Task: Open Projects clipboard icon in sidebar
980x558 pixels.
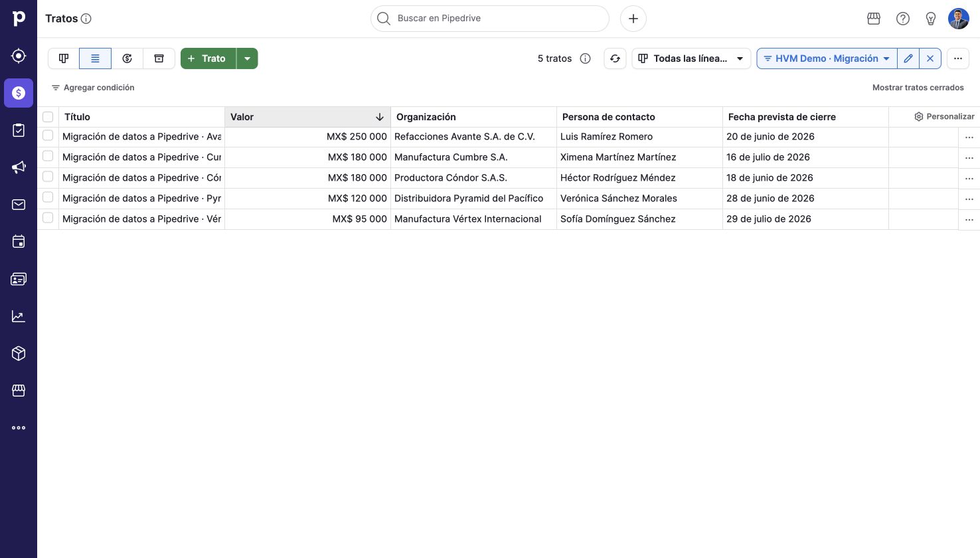Action: [x=19, y=130]
